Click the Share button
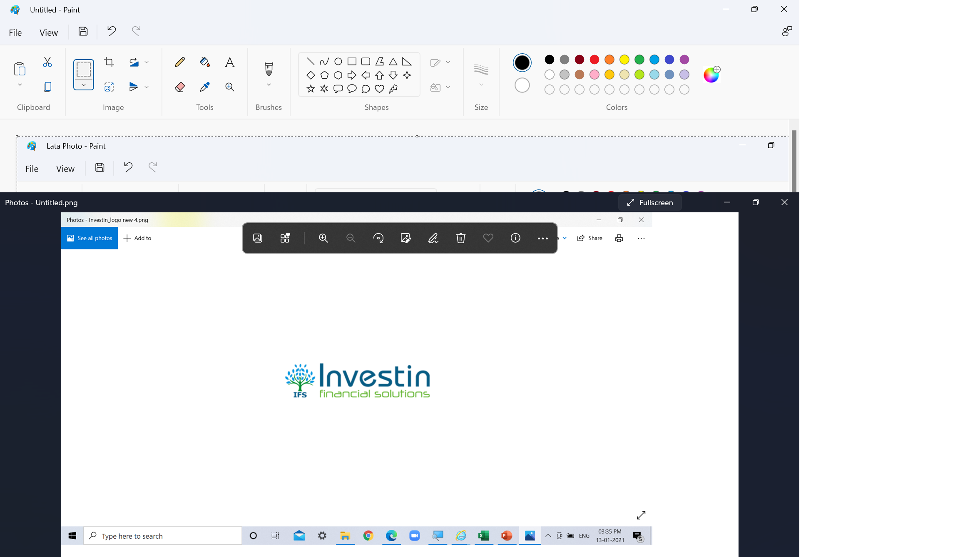 (589, 238)
